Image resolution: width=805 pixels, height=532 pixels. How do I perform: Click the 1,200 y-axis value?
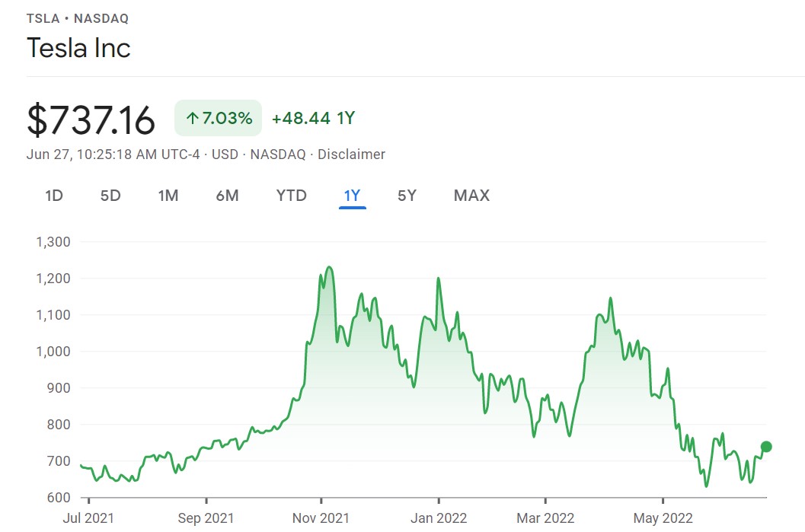point(53,278)
